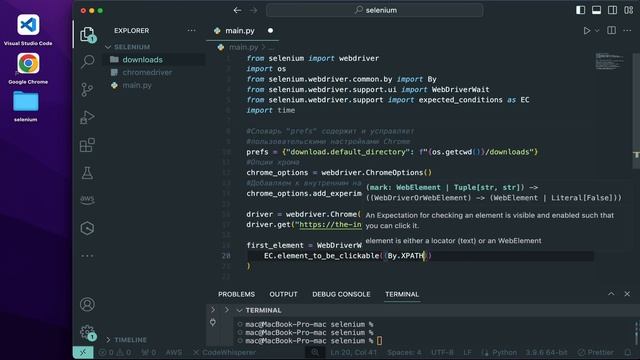The height and width of the screenshot is (360, 640).
Task: Open the Testing flask view
Action: (x=87, y=173)
